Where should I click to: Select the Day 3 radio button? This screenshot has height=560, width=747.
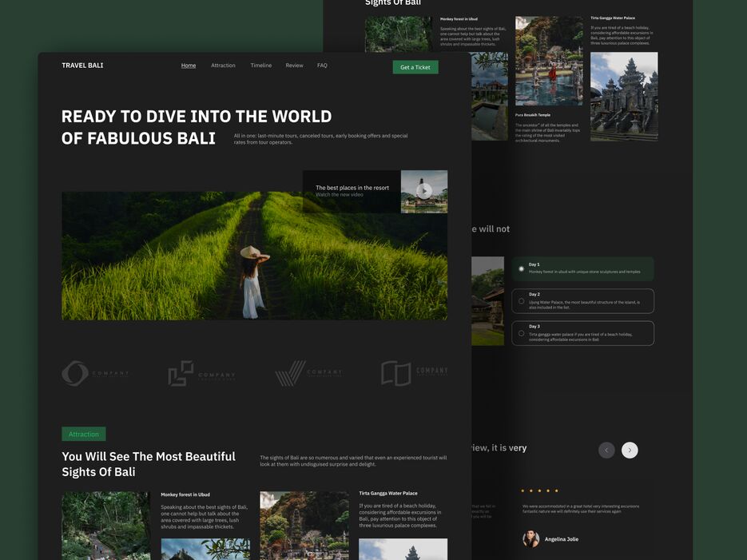pos(521,333)
